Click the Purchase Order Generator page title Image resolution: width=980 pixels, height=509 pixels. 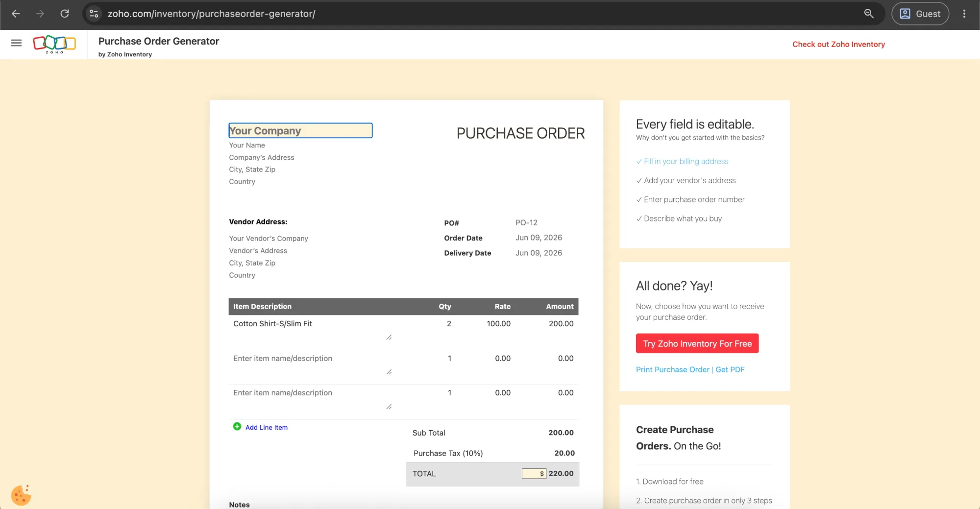159,41
